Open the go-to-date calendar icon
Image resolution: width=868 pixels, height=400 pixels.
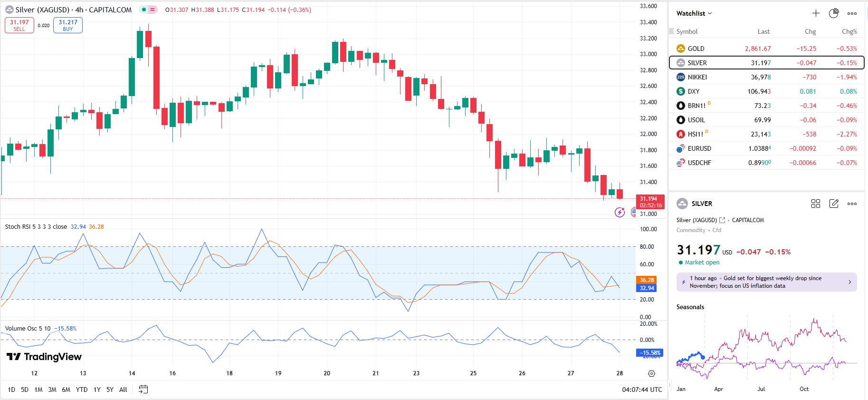[x=143, y=390]
